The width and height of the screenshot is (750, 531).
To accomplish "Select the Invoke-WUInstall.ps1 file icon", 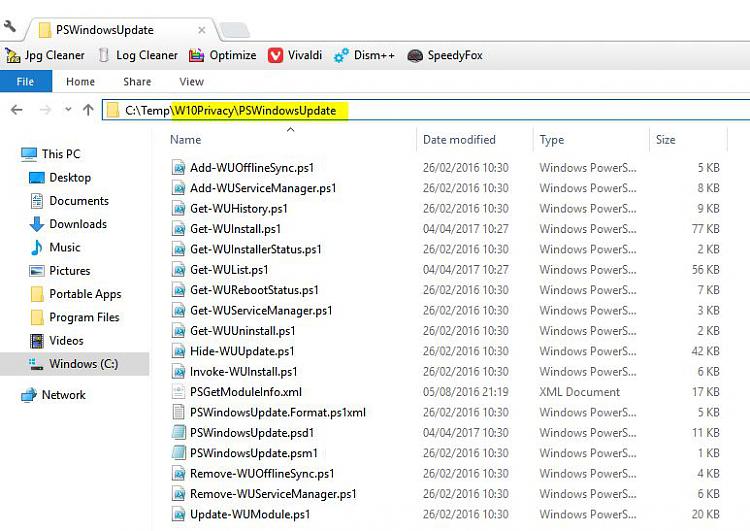I will point(178,372).
